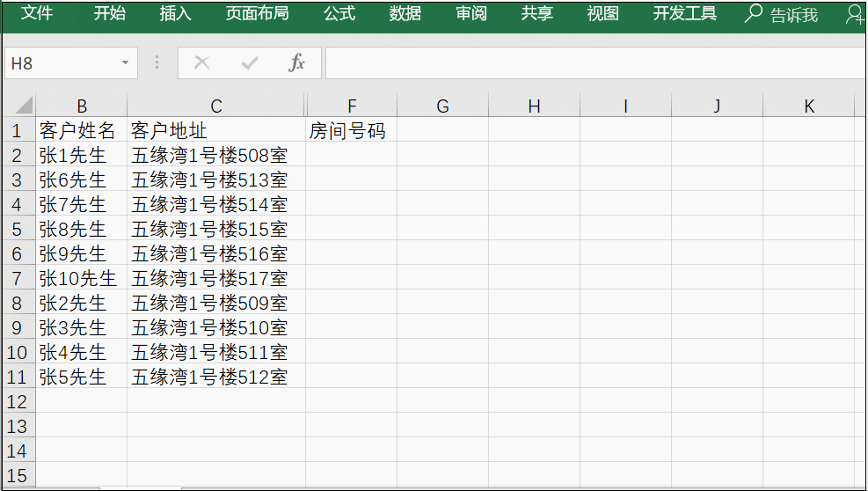This screenshot has height=491, width=868.
Task: Select cell containing 张6先生
Action: pyautogui.click(x=82, y=180)
